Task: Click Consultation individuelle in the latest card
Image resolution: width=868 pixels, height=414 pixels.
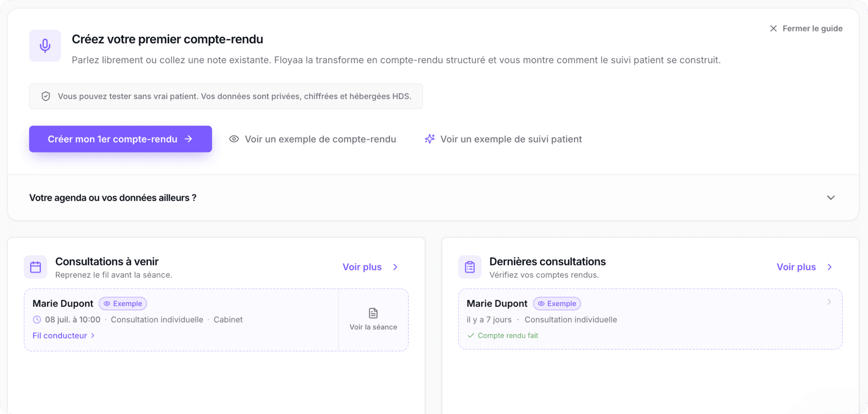Action: pos(571,319)
